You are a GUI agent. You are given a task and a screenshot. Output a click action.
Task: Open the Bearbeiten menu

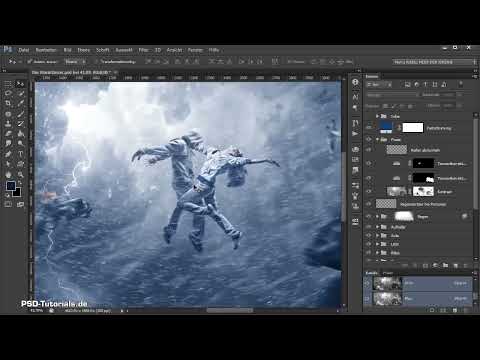coord(46,50)
